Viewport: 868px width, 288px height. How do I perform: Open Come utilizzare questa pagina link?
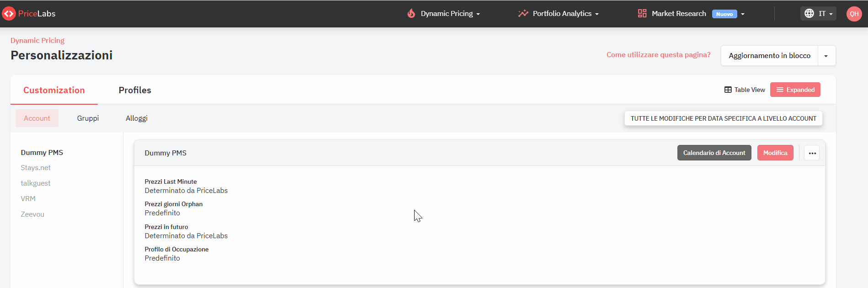click(658, 55)
